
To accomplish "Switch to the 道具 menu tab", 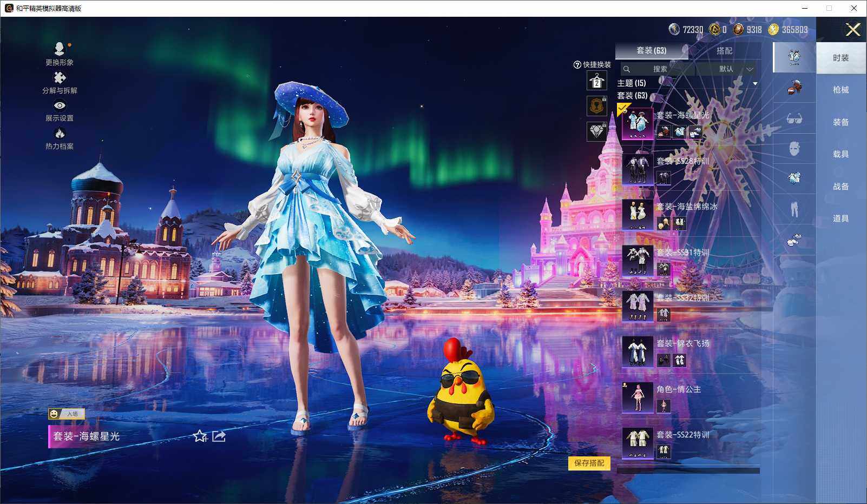I will tap(841, 218).
